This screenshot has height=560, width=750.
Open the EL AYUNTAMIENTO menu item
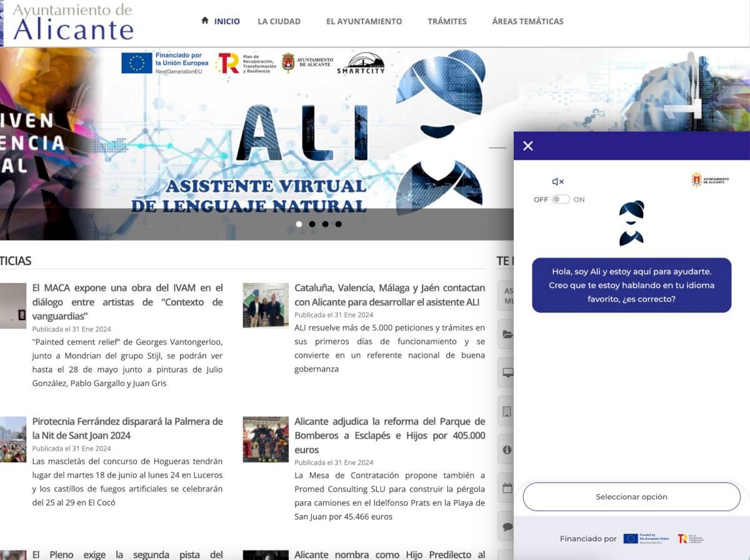click(364, 21)
